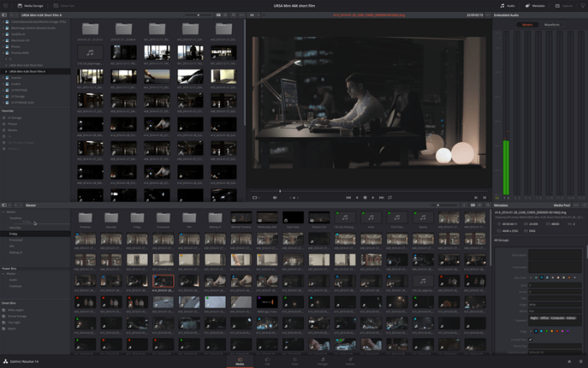Adjust media storage thumbnail size slider
The image size is (588, 368).
tap(198, 15)
